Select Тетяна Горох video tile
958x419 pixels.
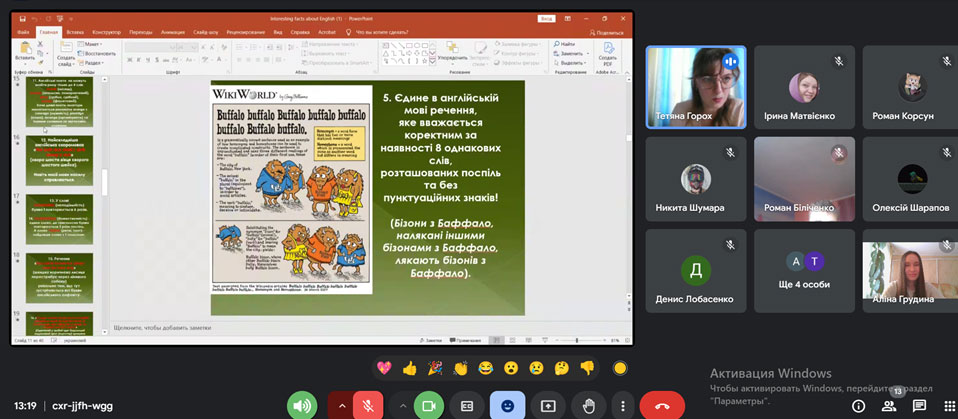point(696,87)
